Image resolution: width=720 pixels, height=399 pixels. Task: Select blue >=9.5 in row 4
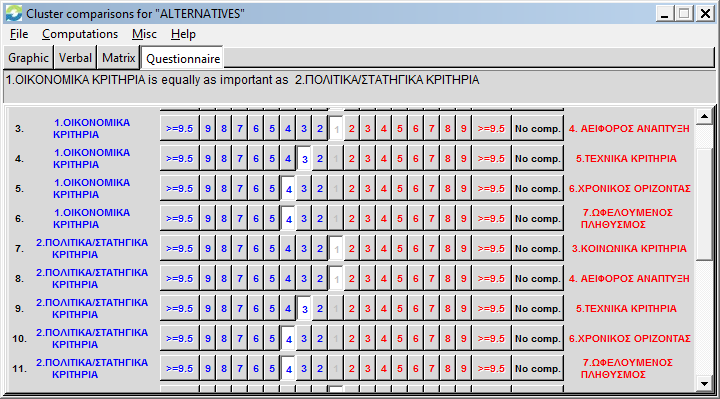pos(180,158)
